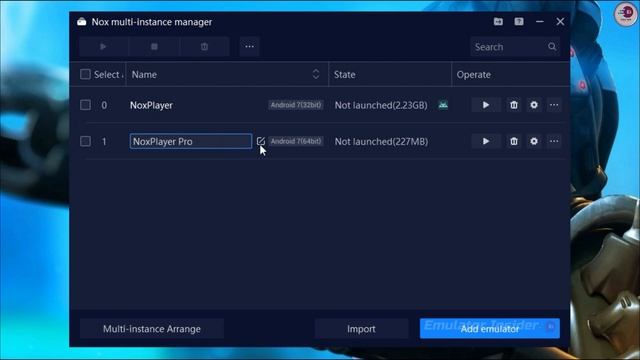Click the Android 7(32bit) tag
Screen dimensions: 640x360
(x=296, y=105)
